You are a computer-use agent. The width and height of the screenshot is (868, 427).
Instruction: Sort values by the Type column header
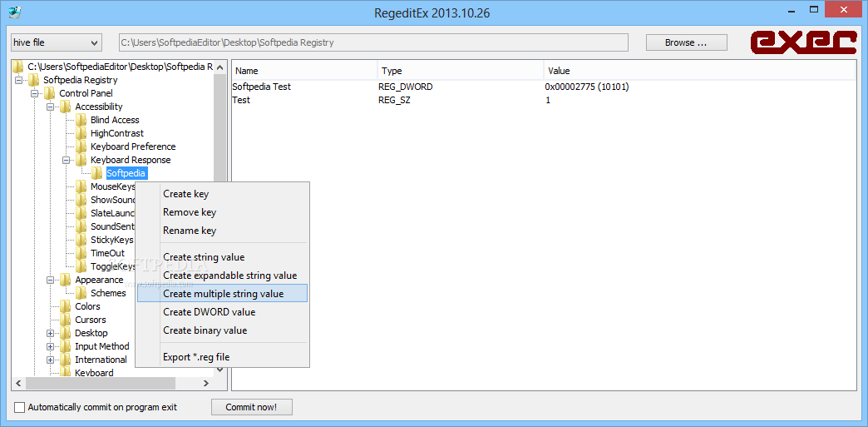(x=461, y=71)
